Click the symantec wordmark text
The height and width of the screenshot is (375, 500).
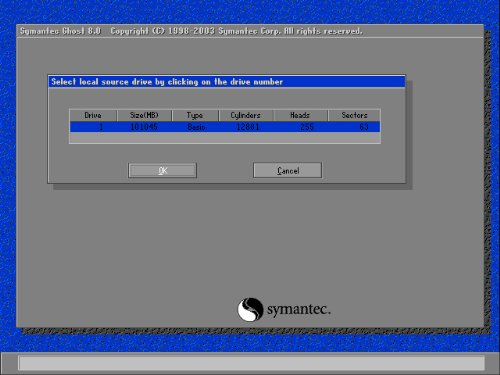pos(299,309)
